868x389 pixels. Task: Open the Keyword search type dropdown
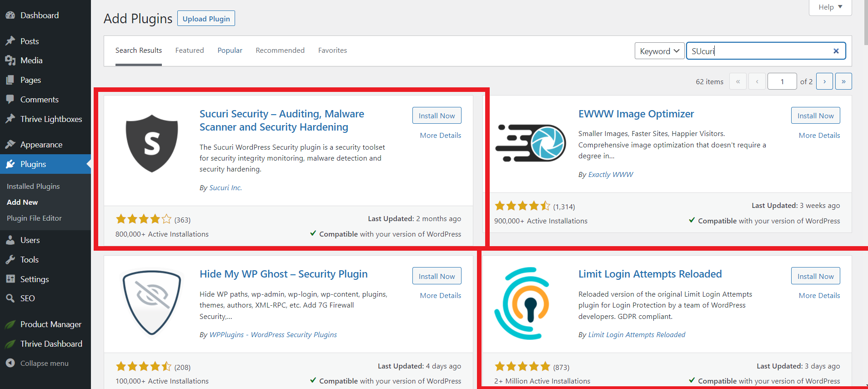659,51
